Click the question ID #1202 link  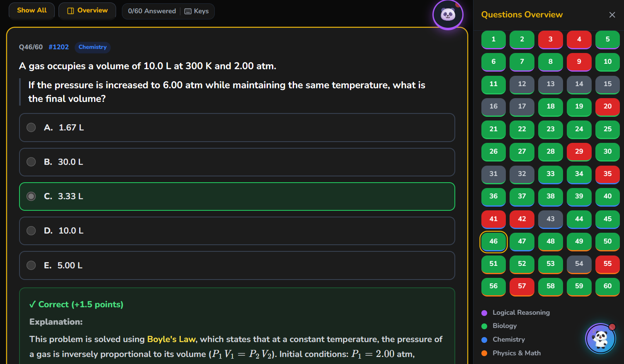[58, 47]
